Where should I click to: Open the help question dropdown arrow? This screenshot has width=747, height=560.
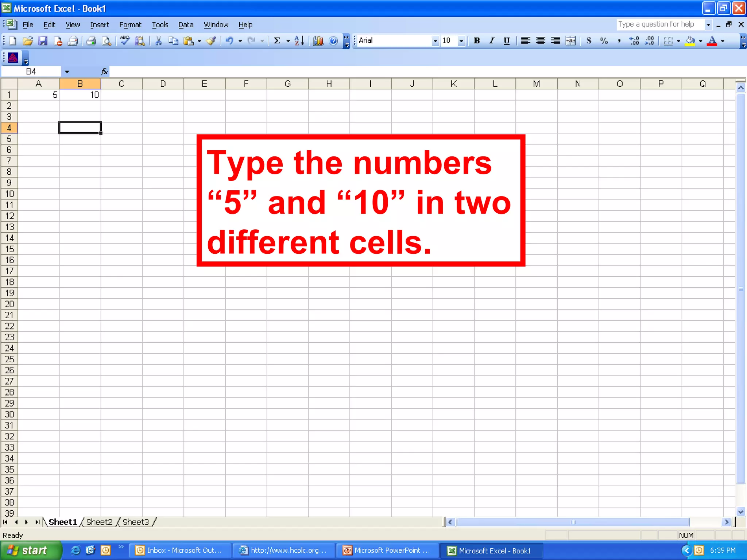(708, 24)
